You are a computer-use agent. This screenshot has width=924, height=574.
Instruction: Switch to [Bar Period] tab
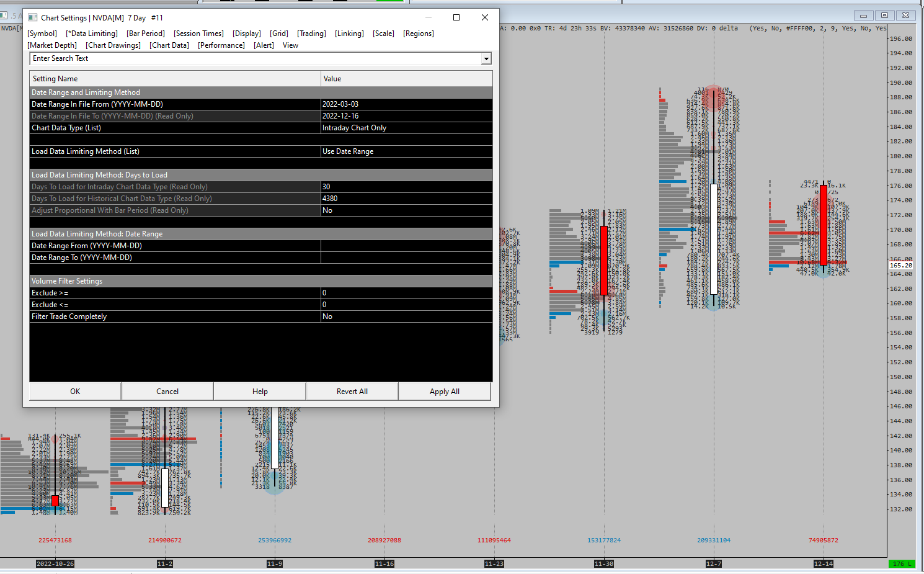(146, 34)
